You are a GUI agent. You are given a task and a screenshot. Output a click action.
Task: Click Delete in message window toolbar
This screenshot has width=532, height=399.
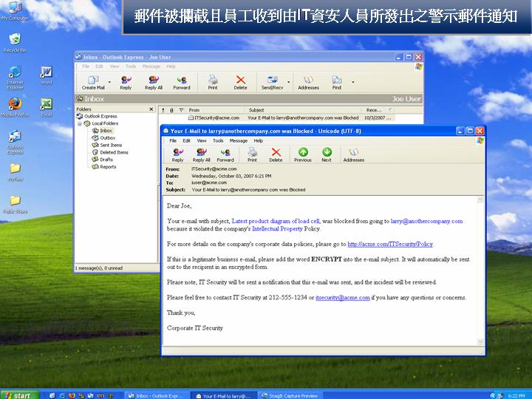(x=276, y=154)
